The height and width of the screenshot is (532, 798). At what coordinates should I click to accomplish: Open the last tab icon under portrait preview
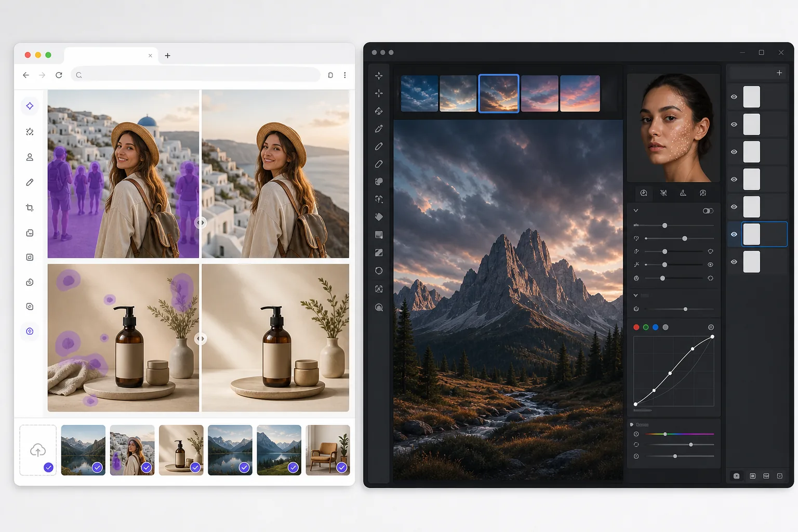(x=703, y=193)
